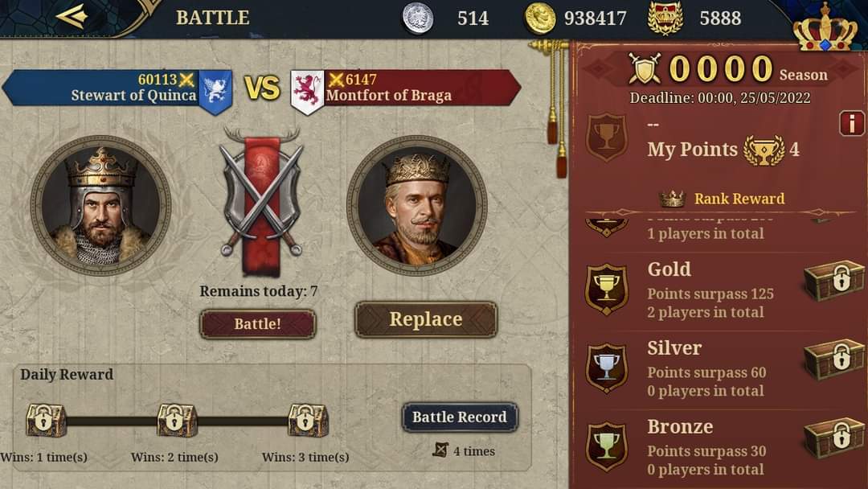Viewport: 868px width, 489px height.
Task: Claim the 2-wins daily reward chest
Action: pyautogui.click(x=177, y=420)
